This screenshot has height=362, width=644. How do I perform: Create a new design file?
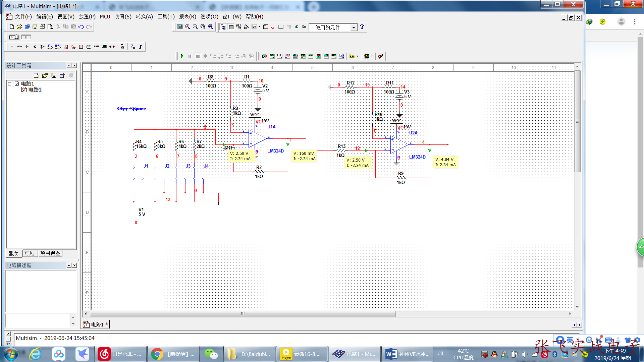pyautogui.click(x=12, y=27)
